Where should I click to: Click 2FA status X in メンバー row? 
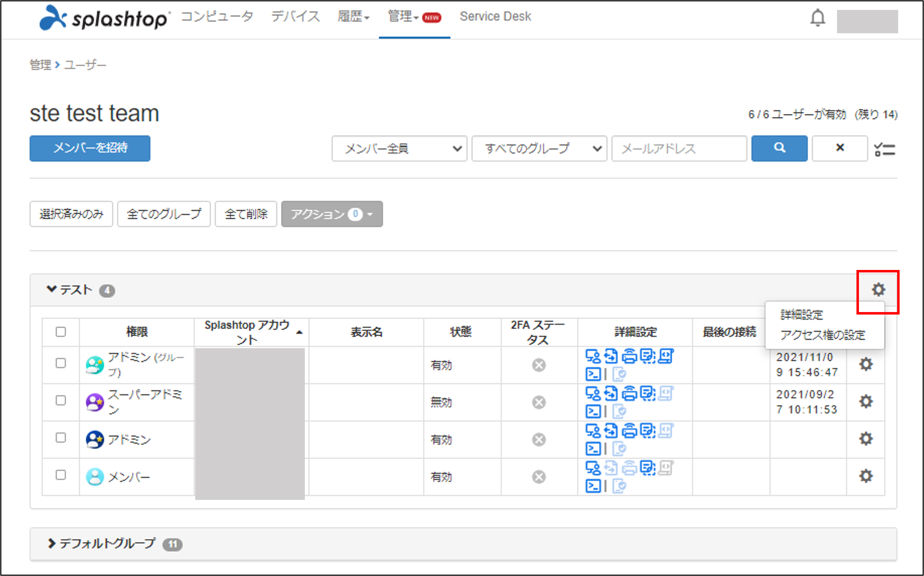[x=539, y=477]
